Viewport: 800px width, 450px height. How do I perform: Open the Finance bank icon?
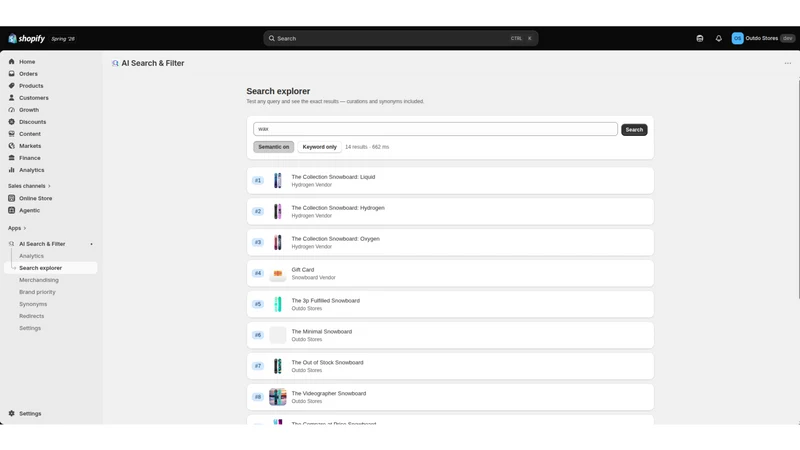[x=12, y=158]
